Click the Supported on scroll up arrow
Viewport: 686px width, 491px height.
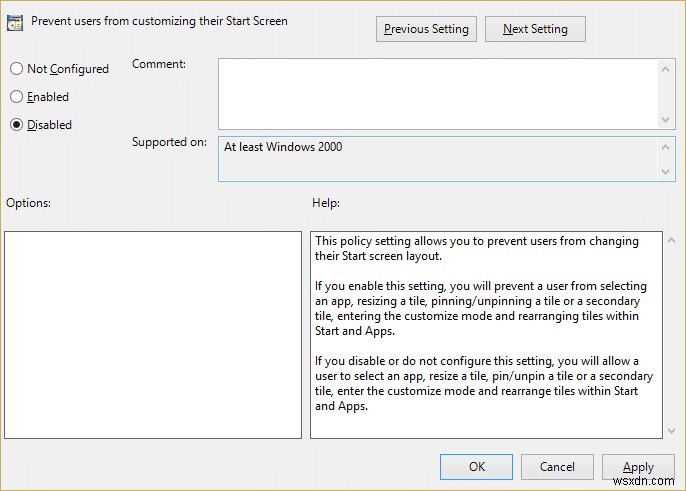pyautogui.click(x=668, y=146)
